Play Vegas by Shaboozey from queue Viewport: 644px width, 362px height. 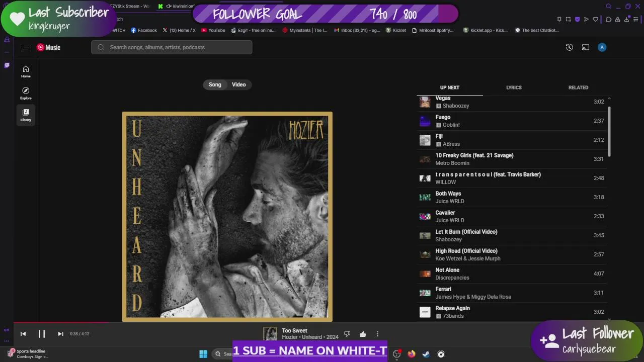[x=512, y=102]
